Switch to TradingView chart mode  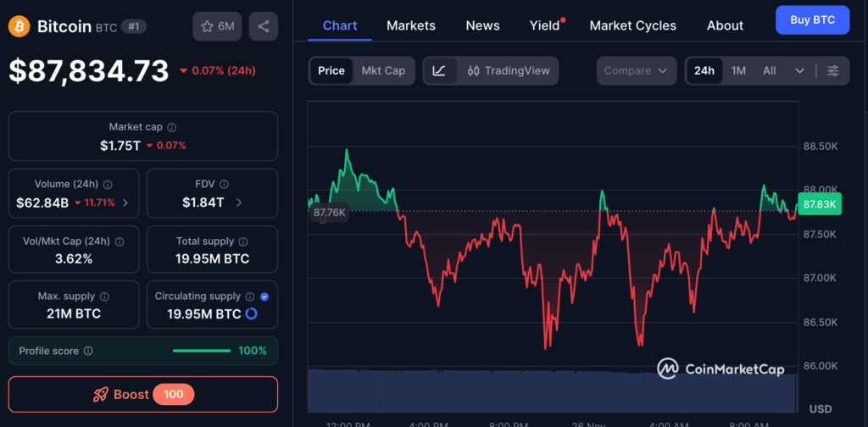[508, 70]
